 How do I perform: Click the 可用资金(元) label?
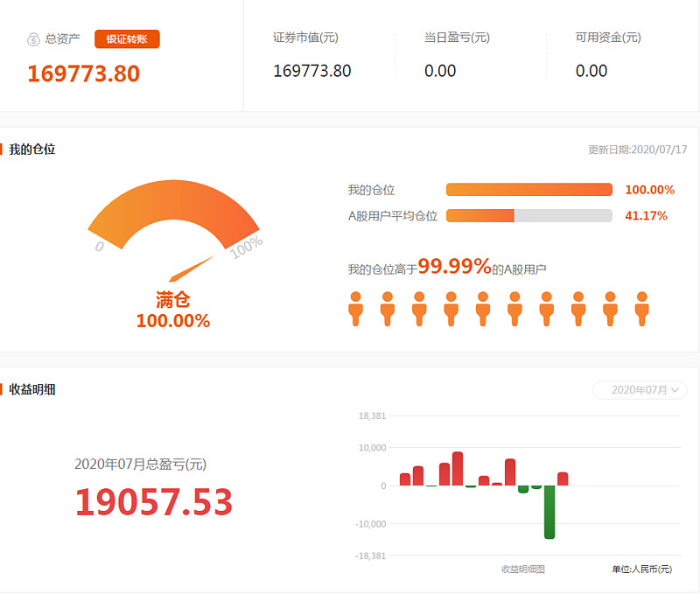(x=608, y=38)
